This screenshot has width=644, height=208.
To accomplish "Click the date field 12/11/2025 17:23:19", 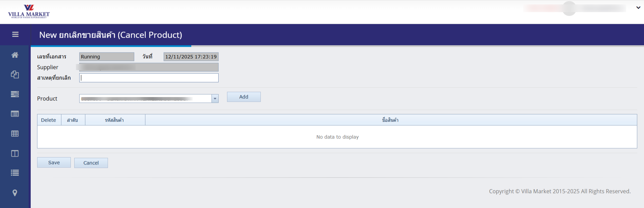I will click(x=191, y=57).
